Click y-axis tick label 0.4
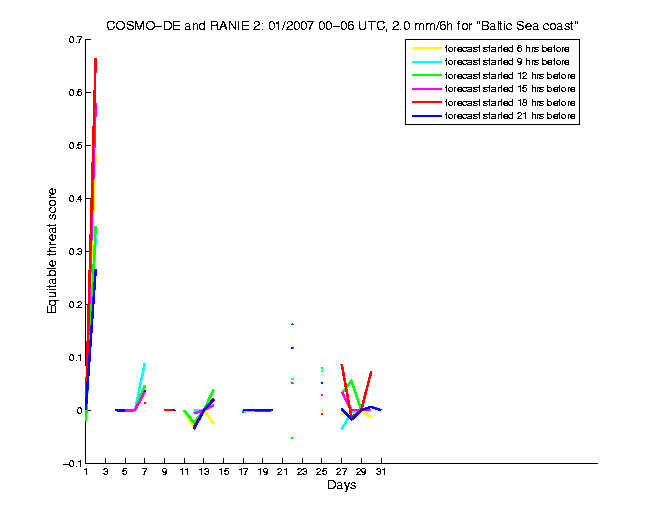 point(75,199)
